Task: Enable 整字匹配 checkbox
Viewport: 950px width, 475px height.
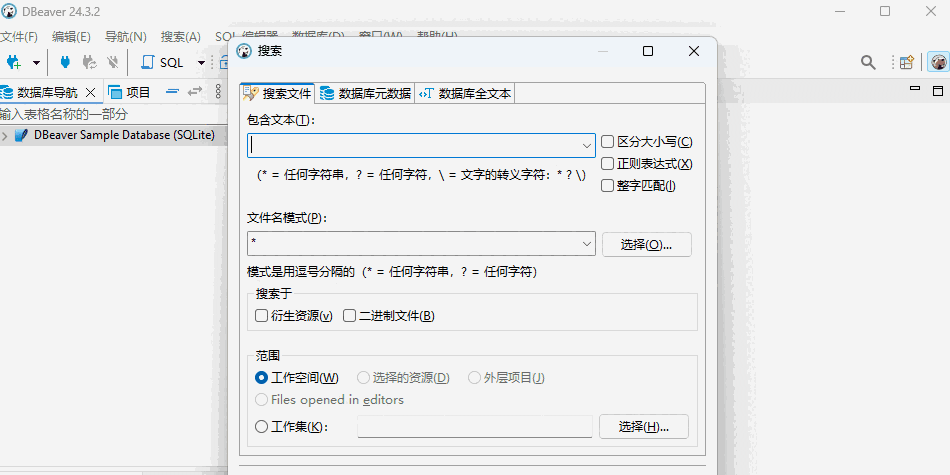Action: pyautogui.click(x=607, y=186)
